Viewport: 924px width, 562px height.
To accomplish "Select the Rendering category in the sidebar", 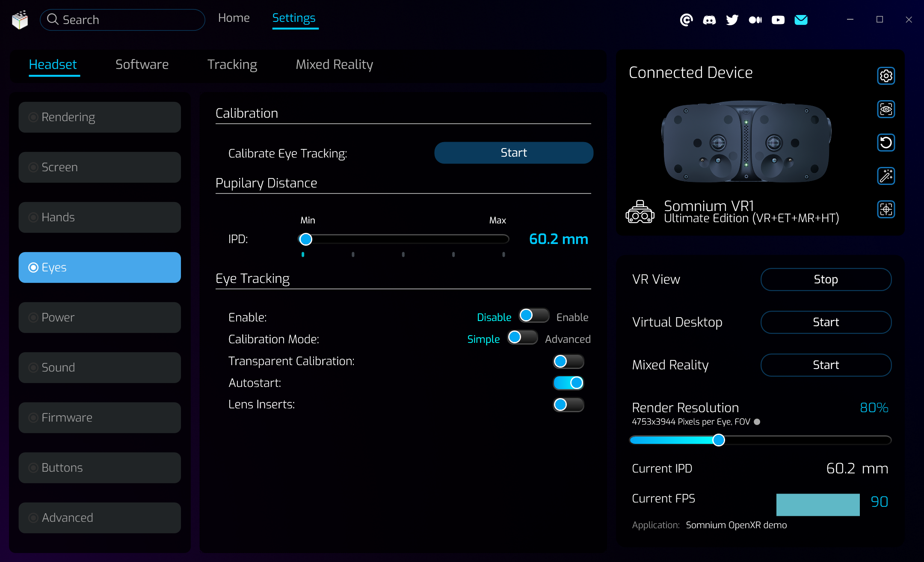I will pos(100,117).
